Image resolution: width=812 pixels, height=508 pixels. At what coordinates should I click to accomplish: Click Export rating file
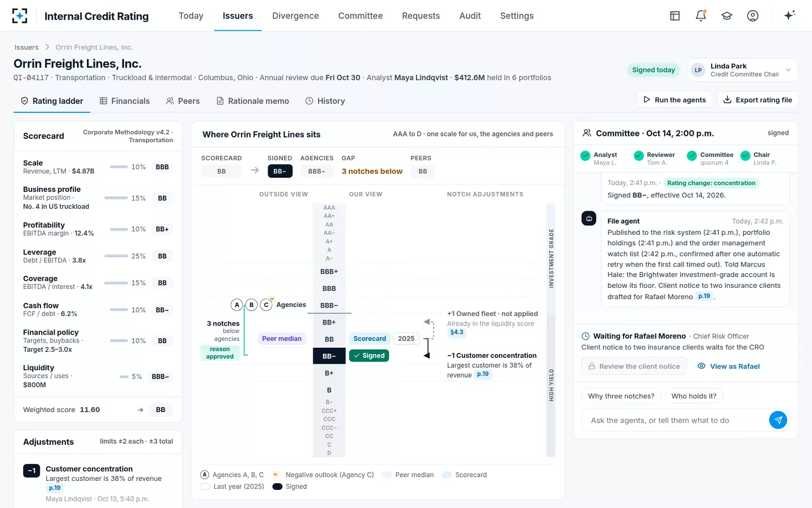pyautogui.click(x=757, y=100)
